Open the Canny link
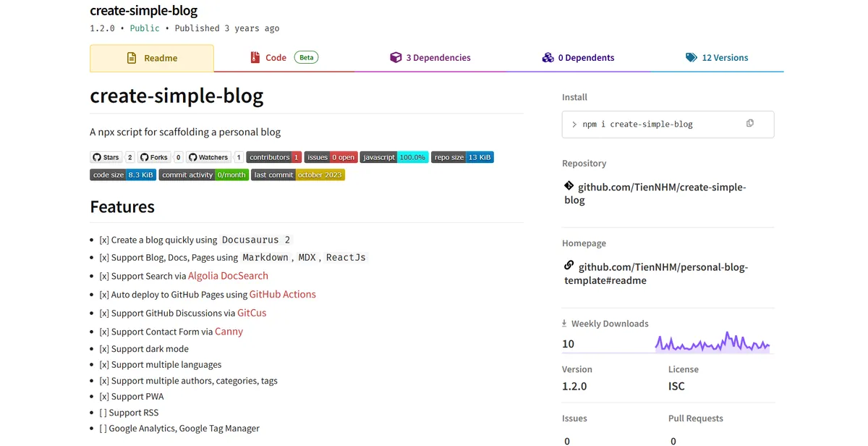This screenshot has height=446, width=868. click(229, 332)
